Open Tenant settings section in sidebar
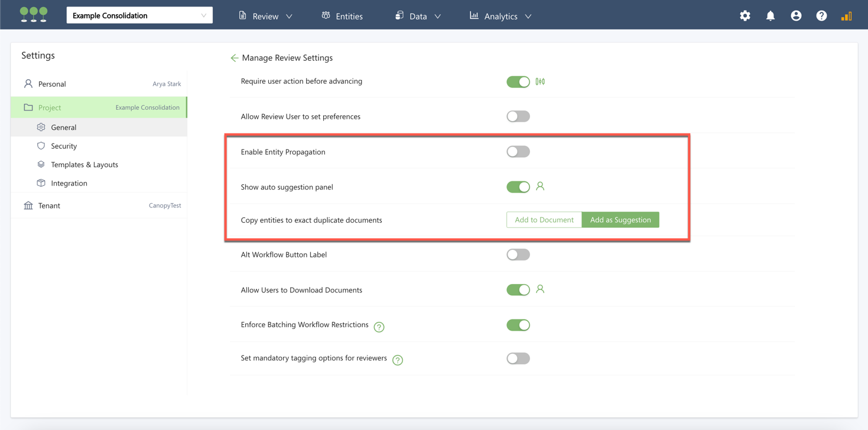Image resolution: width=868 pixels, height=430 pixels. 50,206
